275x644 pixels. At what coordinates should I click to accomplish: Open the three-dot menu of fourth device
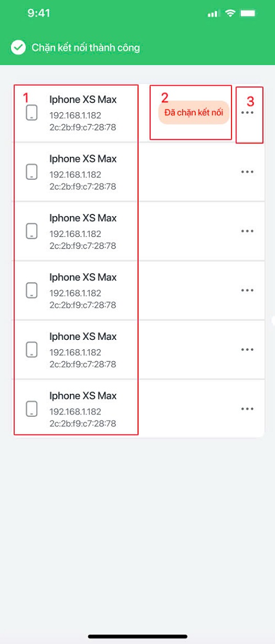[x=247, y=290]
